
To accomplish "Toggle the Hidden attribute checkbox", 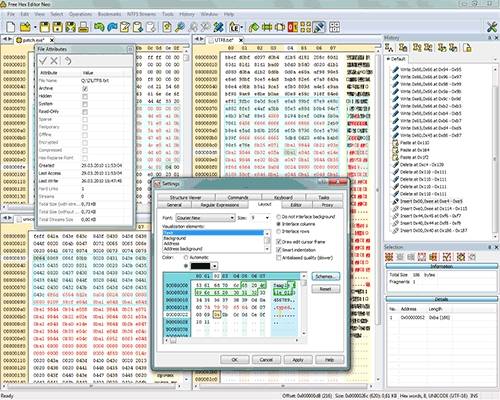I will (x=85, y=96).
